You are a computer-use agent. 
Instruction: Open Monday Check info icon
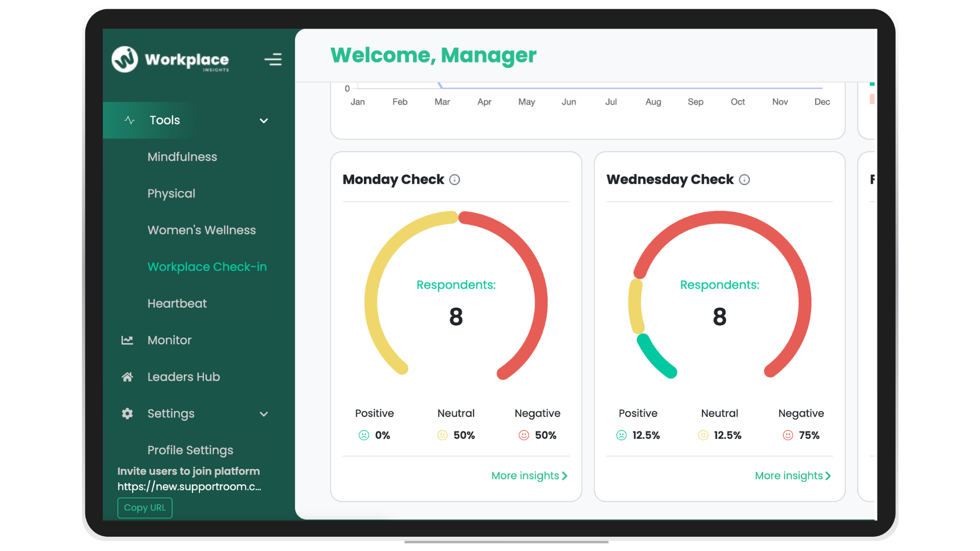coord(454,180)
